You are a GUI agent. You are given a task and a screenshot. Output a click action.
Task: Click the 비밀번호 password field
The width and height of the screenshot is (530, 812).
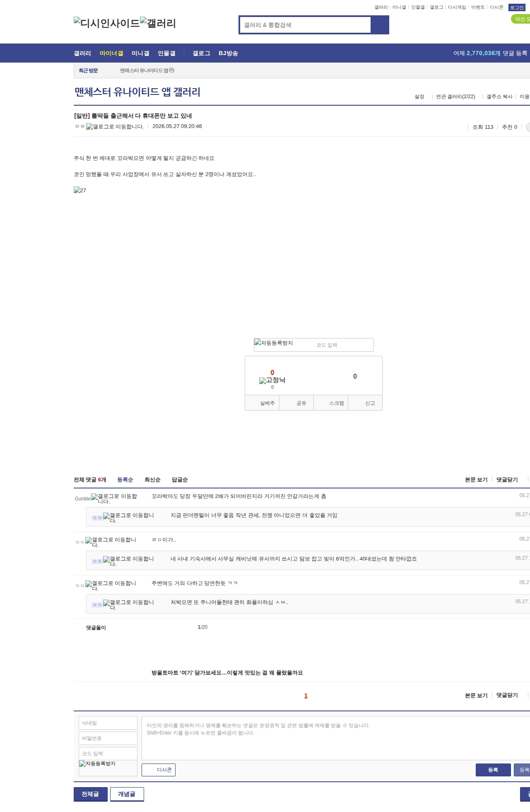pyautogui.click(x=108, y=738)
